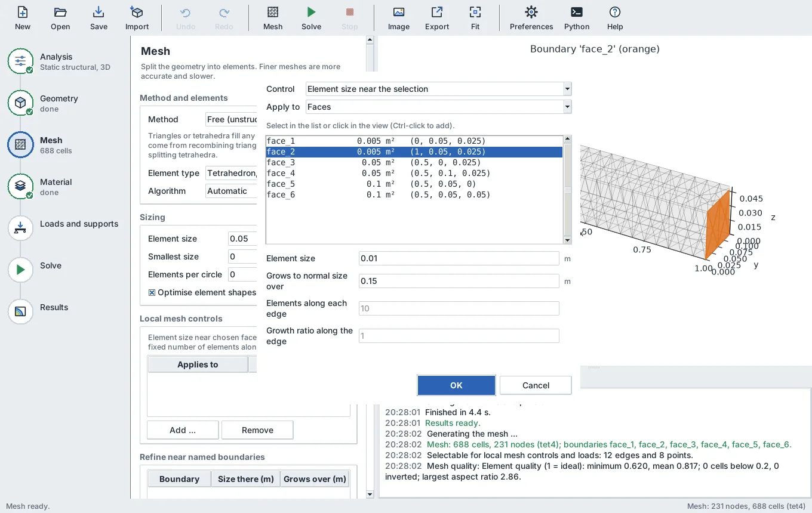Open the Method Free dropdown
The image size is (812, 513).
coord(231,119)
